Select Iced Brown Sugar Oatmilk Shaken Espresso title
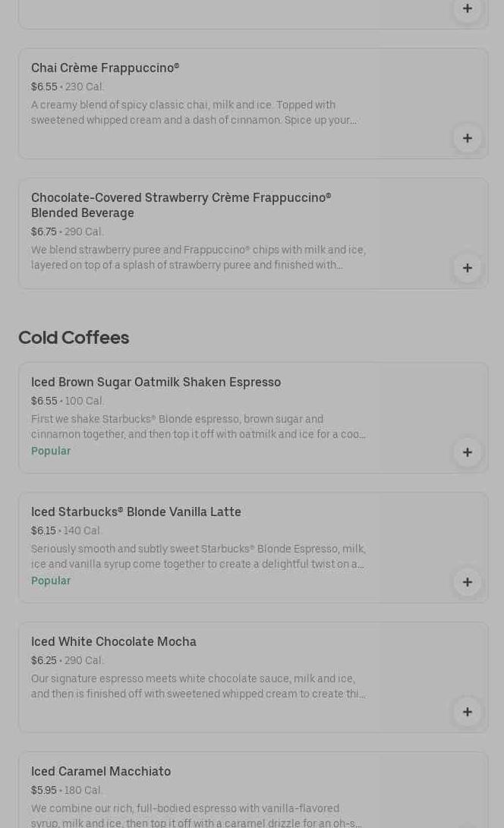 [x=156, y=383]
